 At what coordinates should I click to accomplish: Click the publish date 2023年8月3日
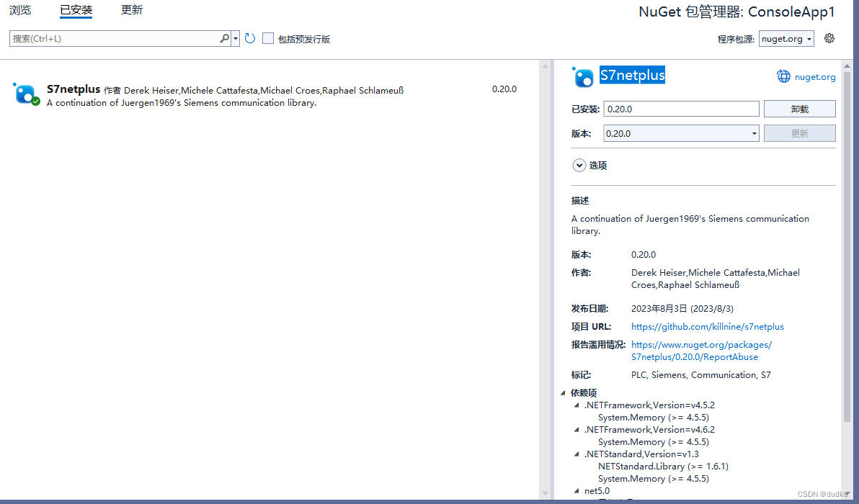[682, 309]
